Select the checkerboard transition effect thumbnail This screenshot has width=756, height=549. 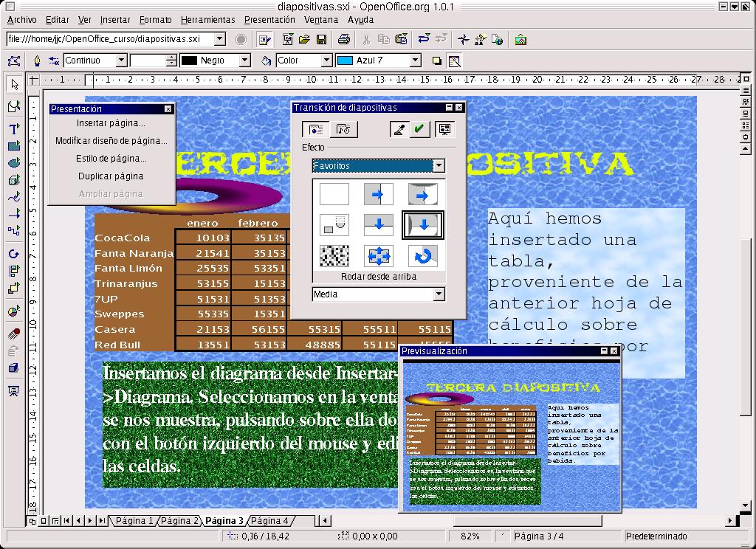tap(334, 256)
